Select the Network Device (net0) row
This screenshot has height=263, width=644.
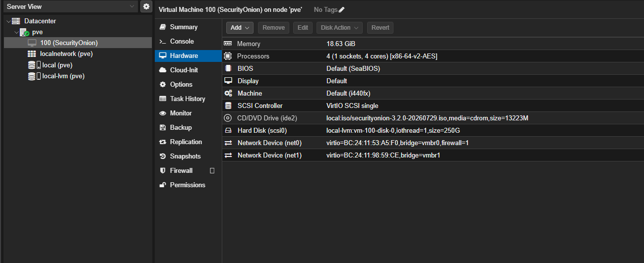pyautogui.click(x=433, y=143)
